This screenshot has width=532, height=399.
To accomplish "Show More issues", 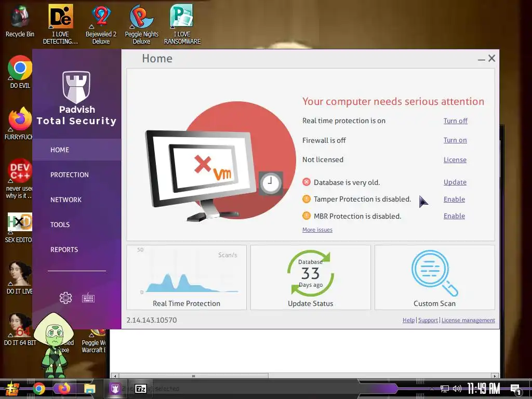I will click(x=317, y=230).
